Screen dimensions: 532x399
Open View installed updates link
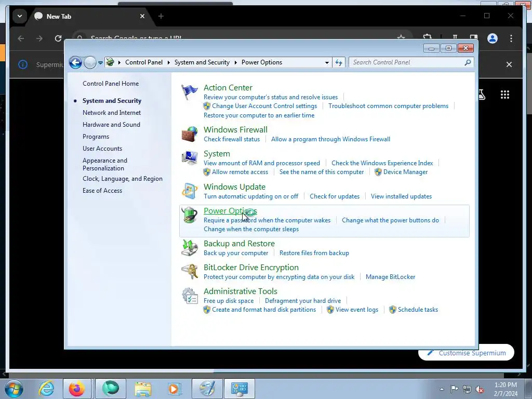tap(402, 196)
